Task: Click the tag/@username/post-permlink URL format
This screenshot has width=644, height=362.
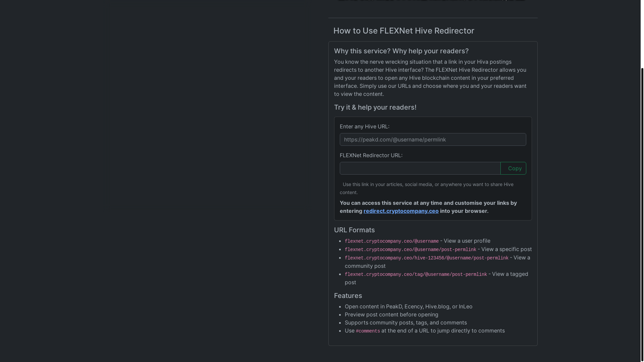Action: pyautogui.click(x=416, y=275)
